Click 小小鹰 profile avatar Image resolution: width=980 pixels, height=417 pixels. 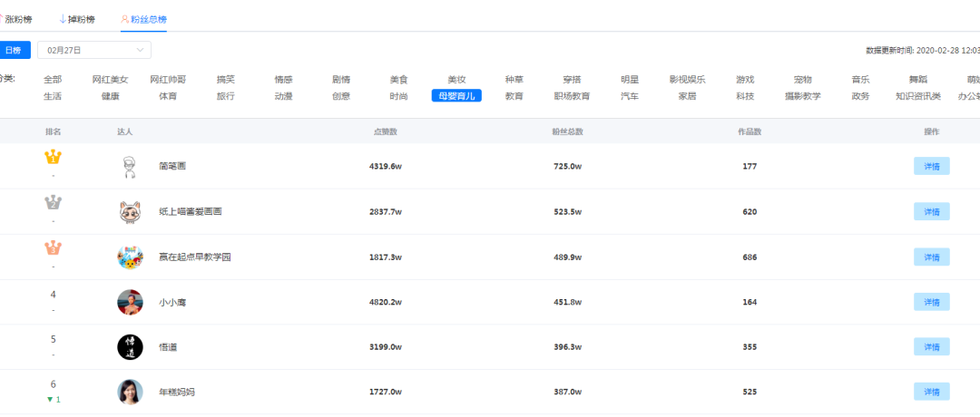130,302
